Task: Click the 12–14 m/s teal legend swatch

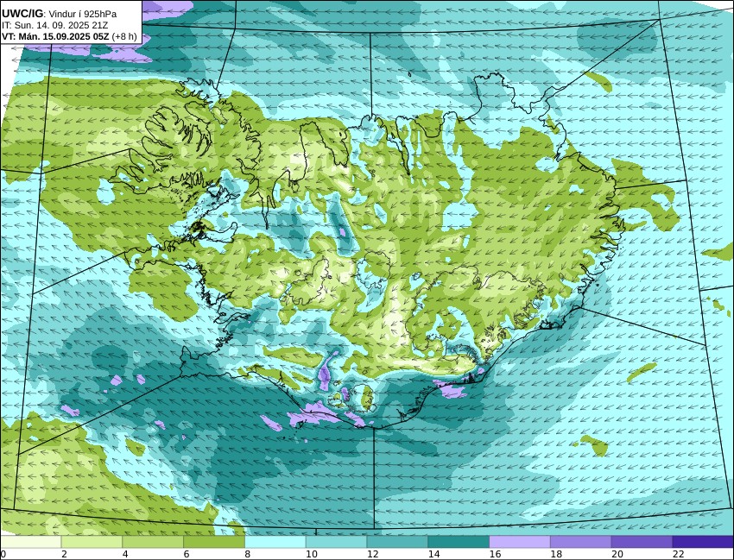Action: (397, 542)
